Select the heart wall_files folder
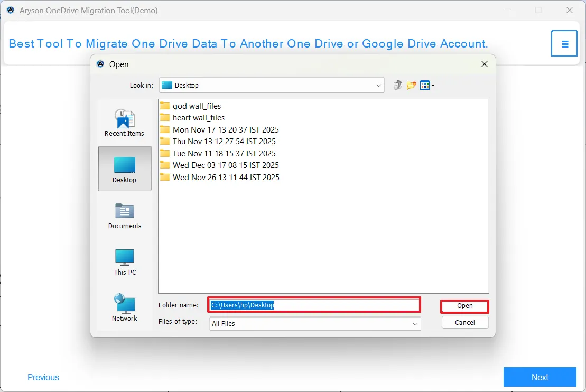 coord(198,118)
